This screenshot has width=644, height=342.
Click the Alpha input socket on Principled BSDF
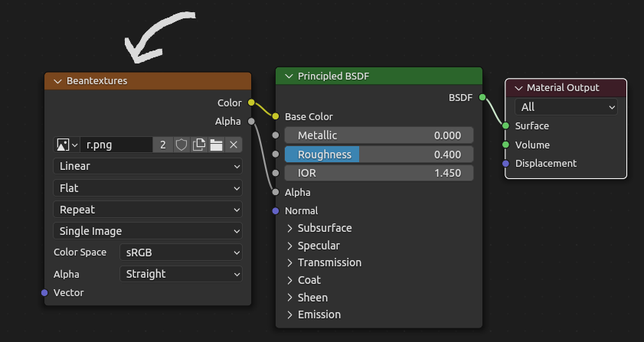click(276, 192)
